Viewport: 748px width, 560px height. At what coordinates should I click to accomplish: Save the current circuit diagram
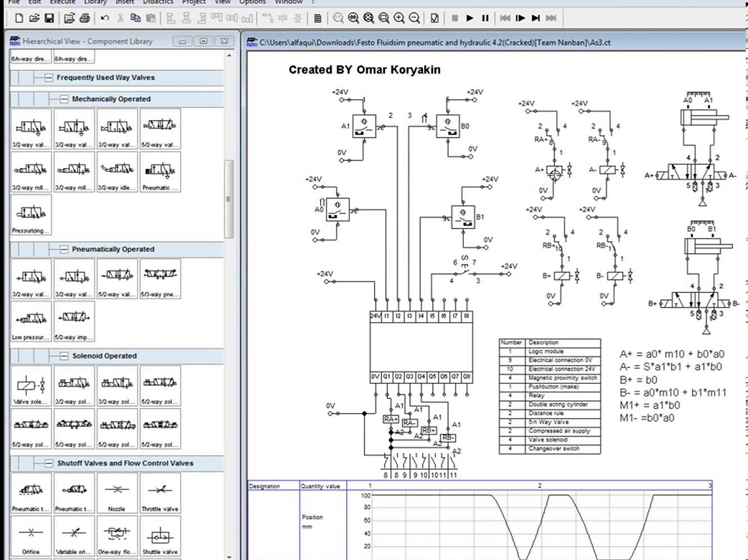tap(50, 18)
